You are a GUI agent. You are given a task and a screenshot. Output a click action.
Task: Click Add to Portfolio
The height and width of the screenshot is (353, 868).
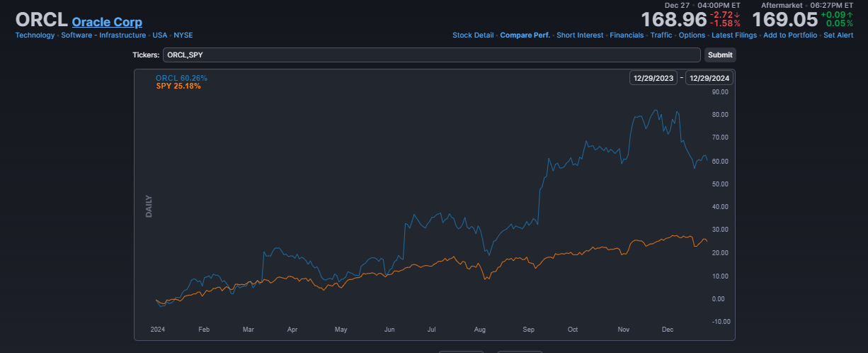click(x=790, y=35)
